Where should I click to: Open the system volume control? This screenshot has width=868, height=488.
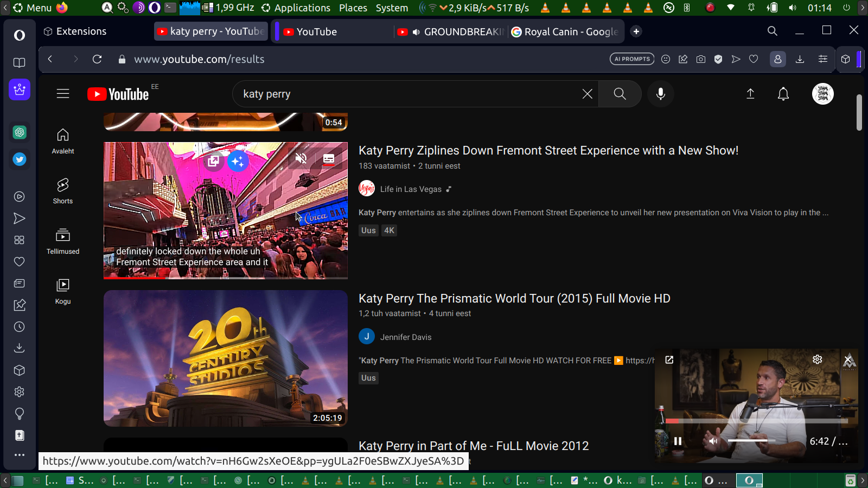tap(793, 8)
